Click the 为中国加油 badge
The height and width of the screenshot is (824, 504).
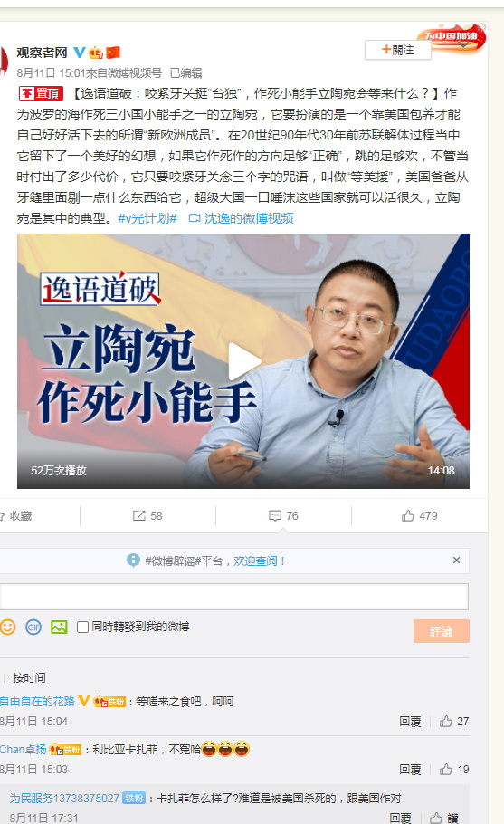tap(452, 37)
